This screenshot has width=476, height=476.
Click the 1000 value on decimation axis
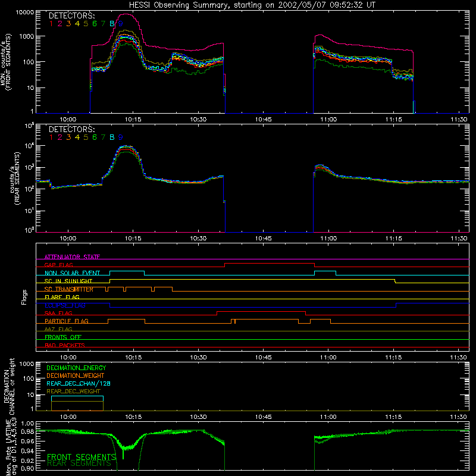click(27, 364)
